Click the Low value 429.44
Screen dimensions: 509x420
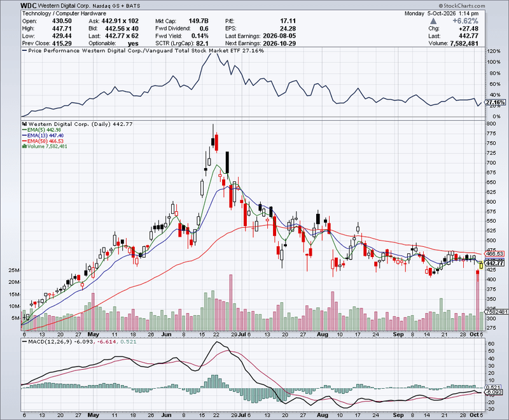pos(62,36)
